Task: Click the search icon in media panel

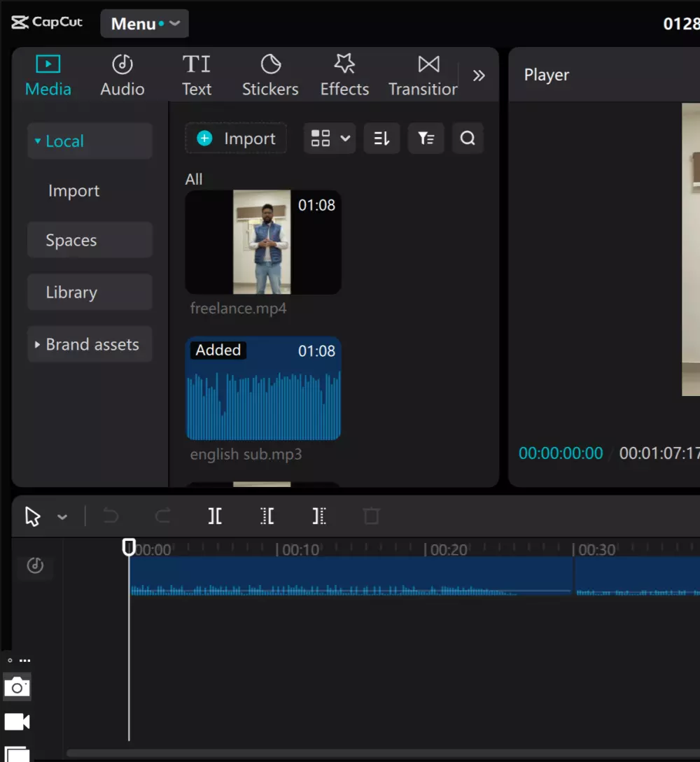Action: click(468, 139)
